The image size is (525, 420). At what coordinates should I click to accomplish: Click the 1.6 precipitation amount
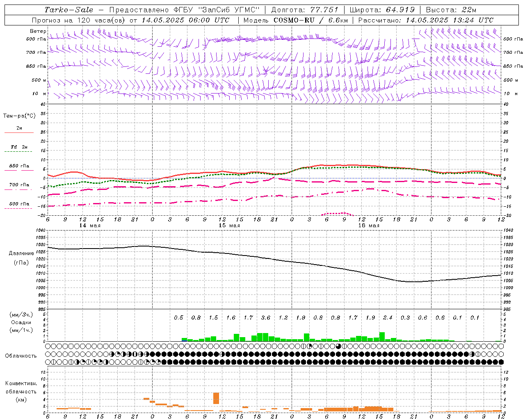pos(231,318)
